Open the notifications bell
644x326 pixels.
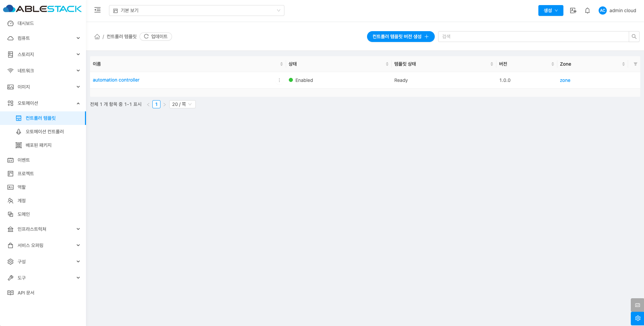tap(587, 10)
